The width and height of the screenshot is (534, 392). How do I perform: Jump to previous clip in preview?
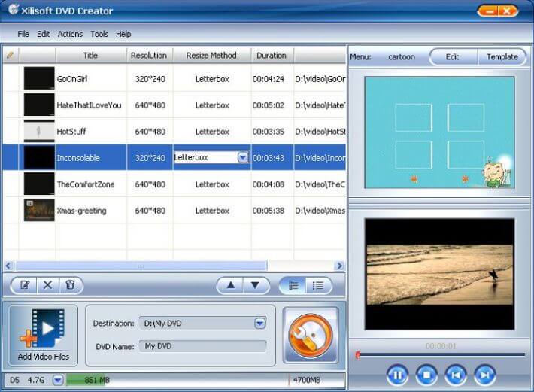coord(456,375)
